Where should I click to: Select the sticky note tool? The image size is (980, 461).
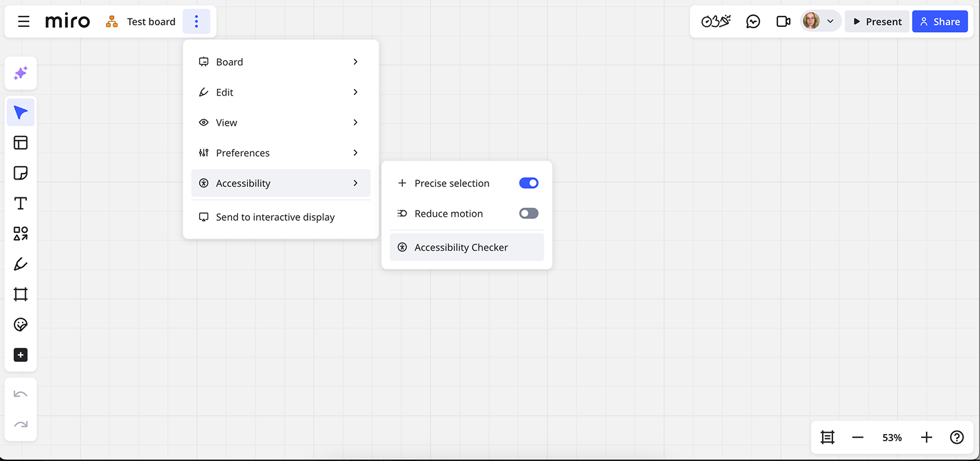pyautogui.click(x=20, y=173)
